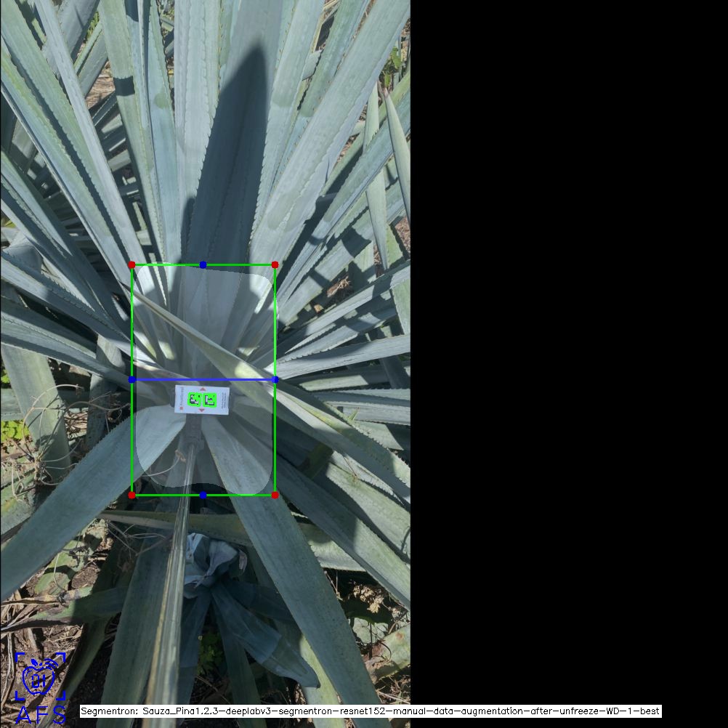Select the blue endpoint on left edge

click(x=132, y=380)
